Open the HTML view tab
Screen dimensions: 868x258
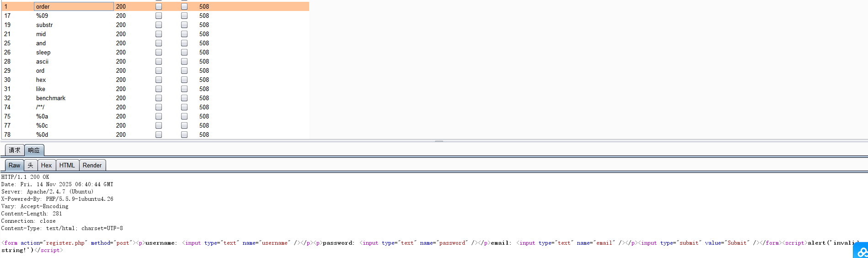pyautogui.click(x=67, y=165)
